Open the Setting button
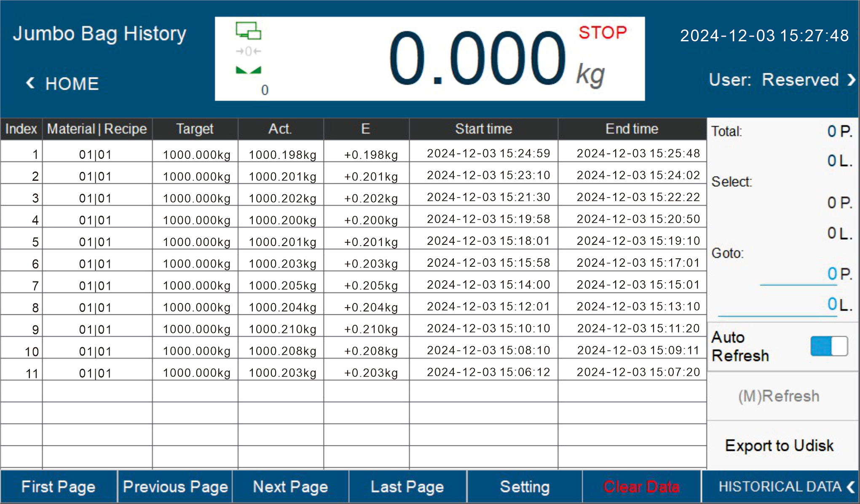 (x=525, y=487)
